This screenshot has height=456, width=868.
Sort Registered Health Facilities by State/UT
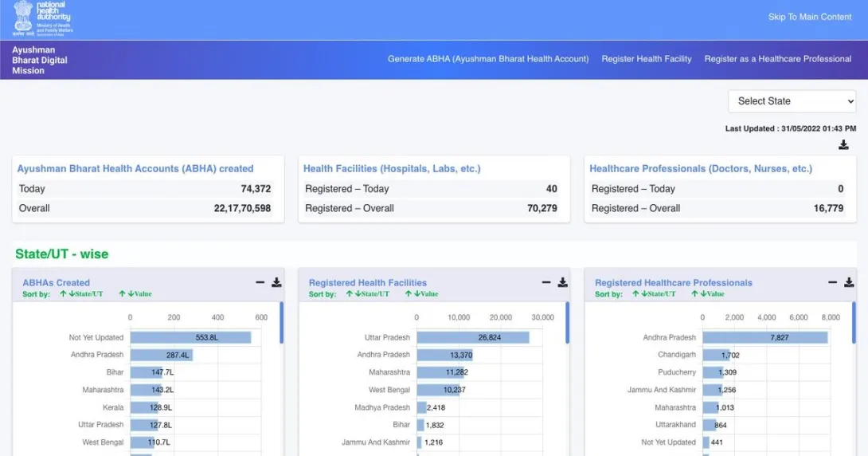click(x=368, y=293)
